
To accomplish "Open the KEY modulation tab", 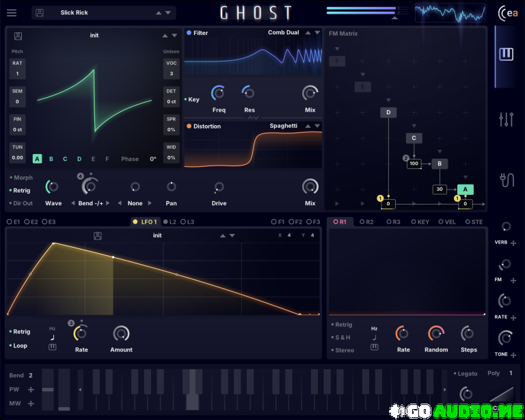I will 420,222.
